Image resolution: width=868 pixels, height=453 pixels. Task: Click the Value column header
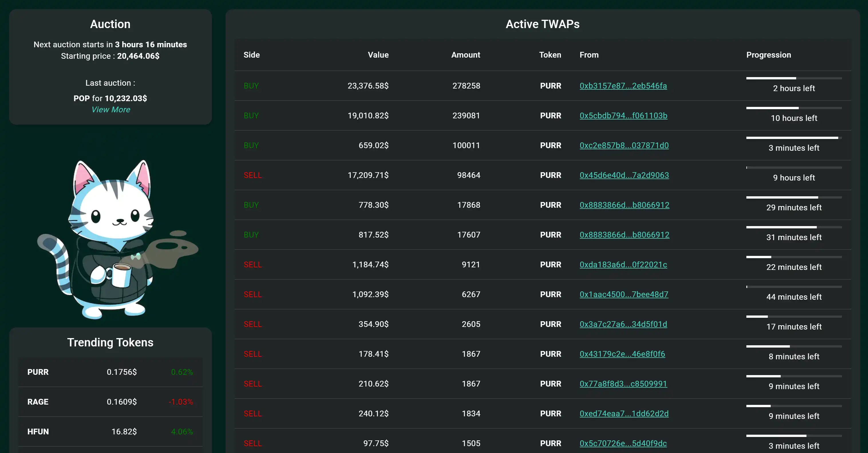(378, 55)
